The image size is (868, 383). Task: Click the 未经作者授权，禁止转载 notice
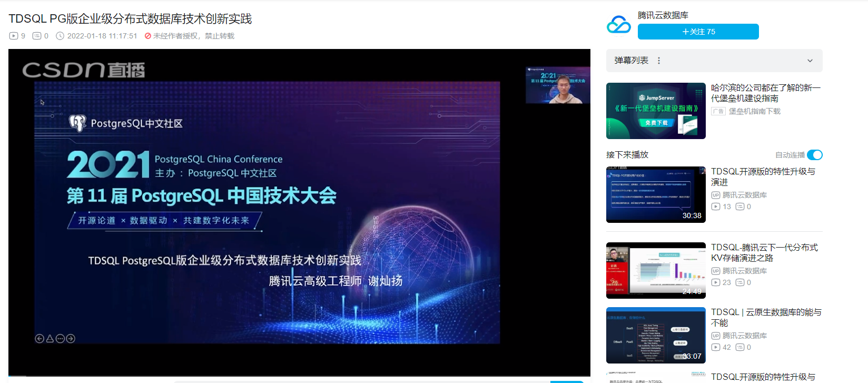click(194, 36)
